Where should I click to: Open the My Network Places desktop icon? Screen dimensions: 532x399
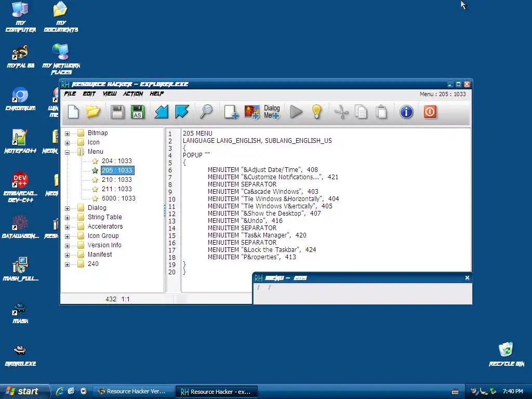click(61, 60)
